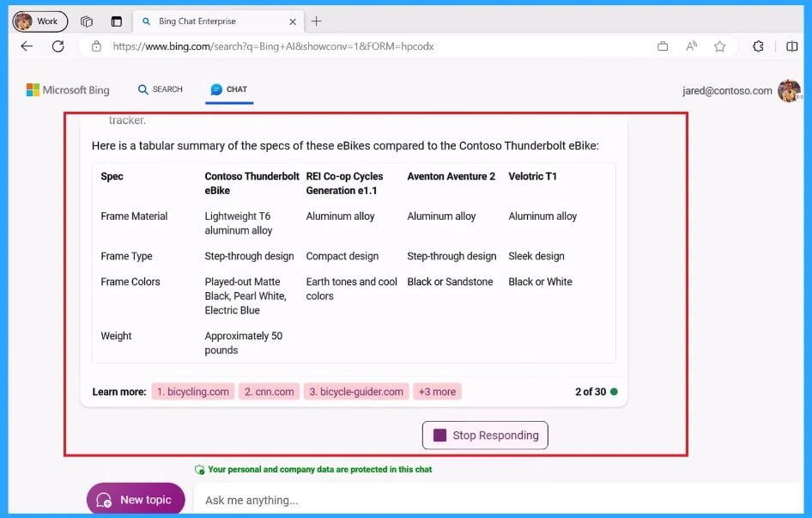Click the 'Frame Type' row label
Screen dimensions: 812x518
click(126, 256)
